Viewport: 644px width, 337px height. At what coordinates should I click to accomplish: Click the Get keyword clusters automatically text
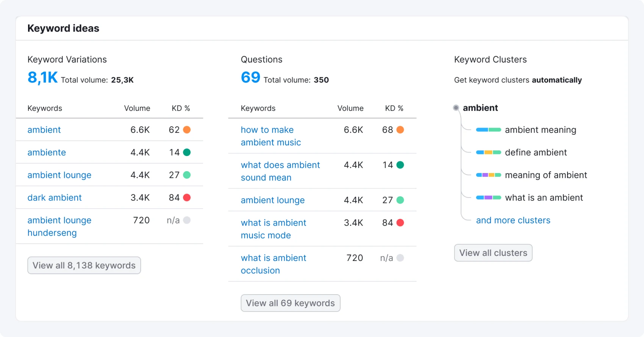[518, 80]
